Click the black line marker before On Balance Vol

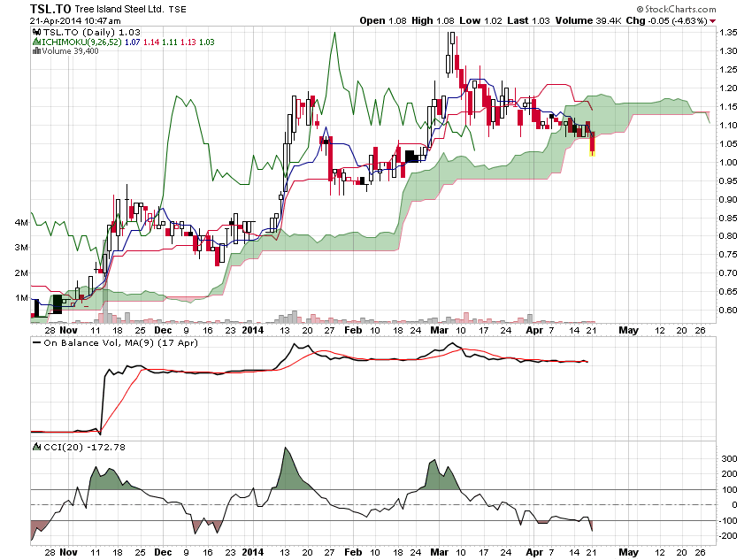(x=36, y=342)
